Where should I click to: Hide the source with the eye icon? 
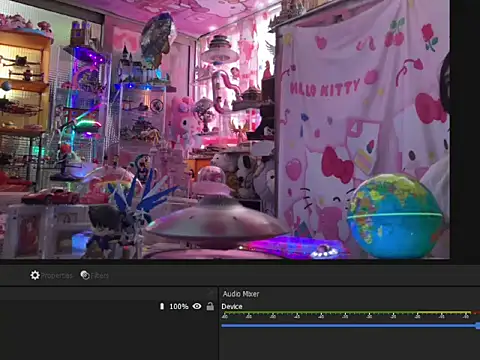pos(197,306)
